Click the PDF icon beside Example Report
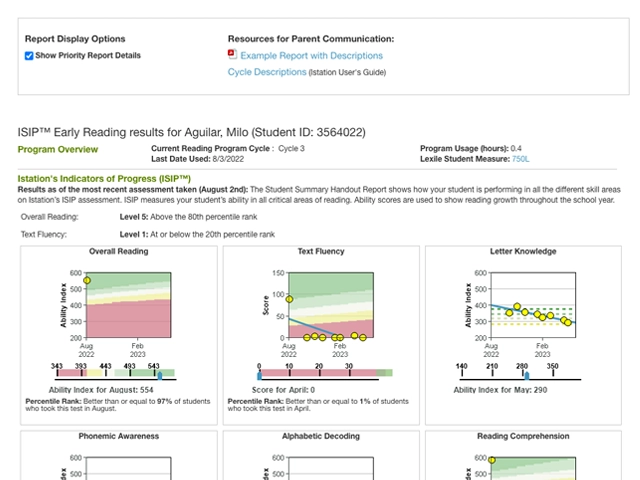Screen dimensions: 640x480 232,54
